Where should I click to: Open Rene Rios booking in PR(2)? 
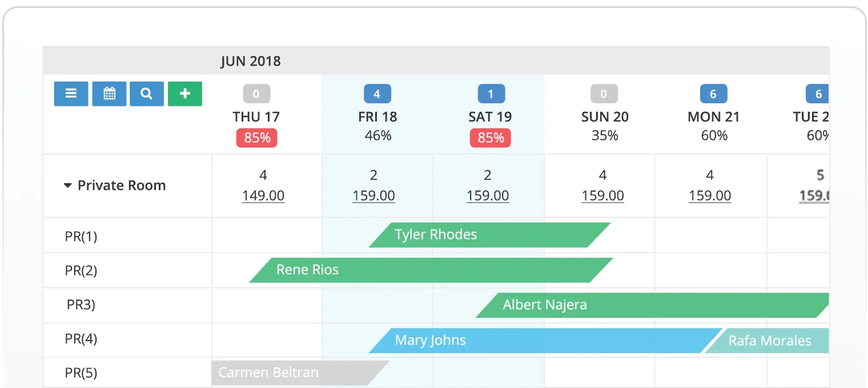[x=431, y=270]
